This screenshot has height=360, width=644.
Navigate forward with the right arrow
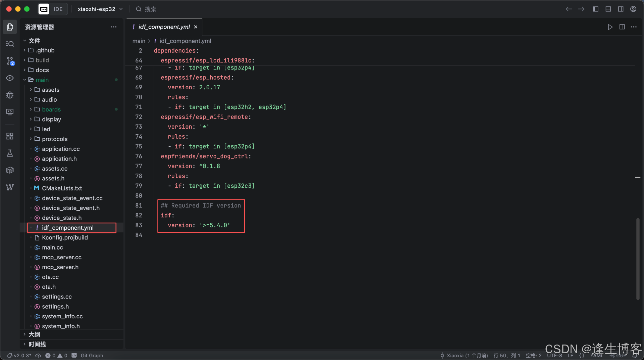(581, 9)
